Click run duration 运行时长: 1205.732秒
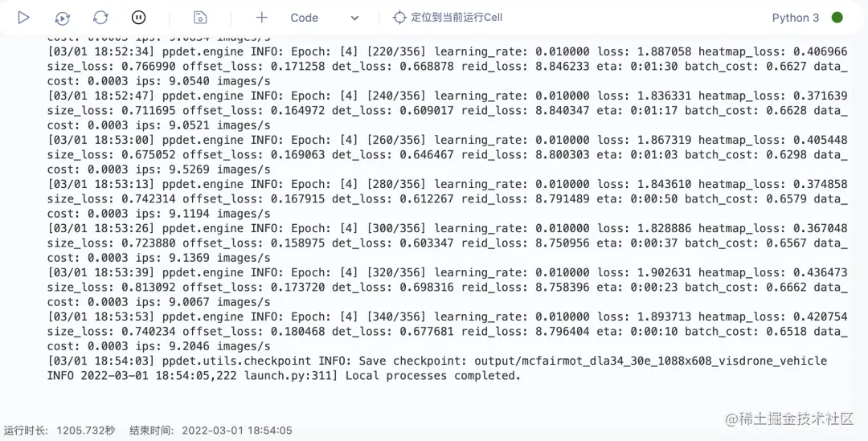The image size is (868, 441). click(x=59, y=431)
